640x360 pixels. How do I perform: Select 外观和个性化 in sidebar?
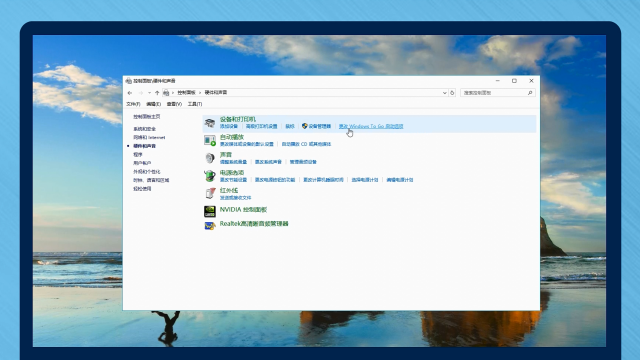(147, 172)
